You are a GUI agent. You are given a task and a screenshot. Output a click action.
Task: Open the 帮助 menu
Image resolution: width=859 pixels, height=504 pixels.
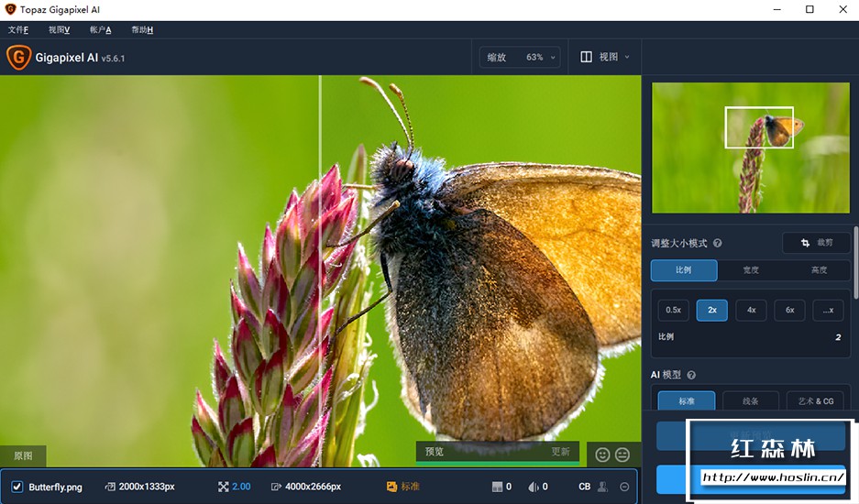(x=142, y=29)
